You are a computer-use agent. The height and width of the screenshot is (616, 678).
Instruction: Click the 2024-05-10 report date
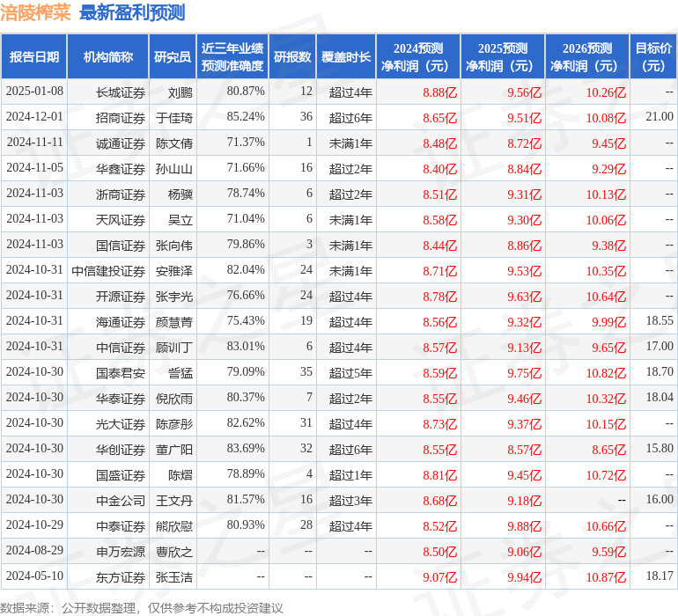(x=34, y=576)
